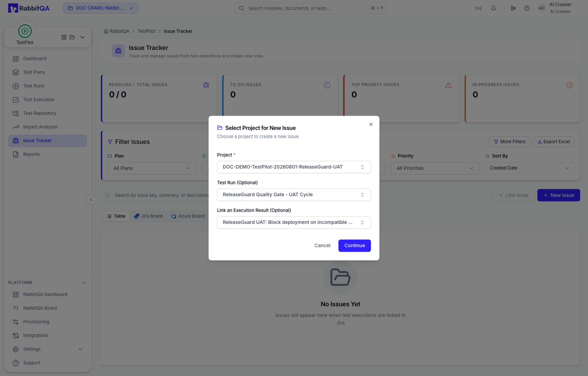588x376 pixels.
Task: Collapse the sidebar with arrow handle
Action: coord(91,200)
